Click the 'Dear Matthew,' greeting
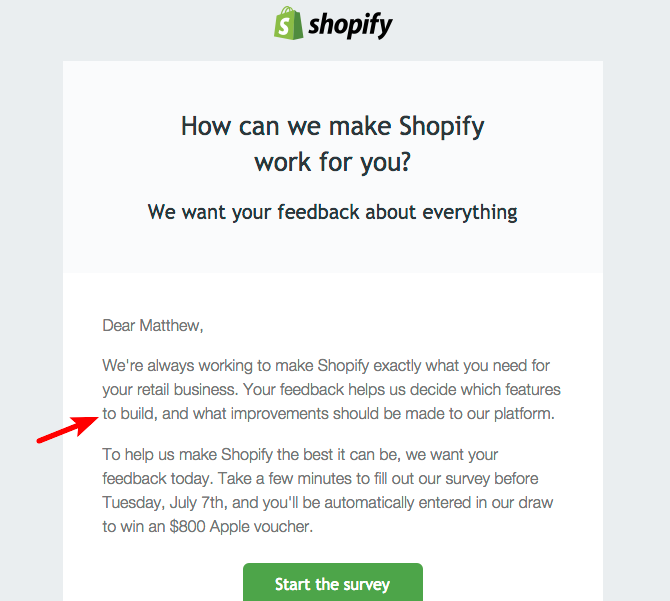 (x=153, y=326)
